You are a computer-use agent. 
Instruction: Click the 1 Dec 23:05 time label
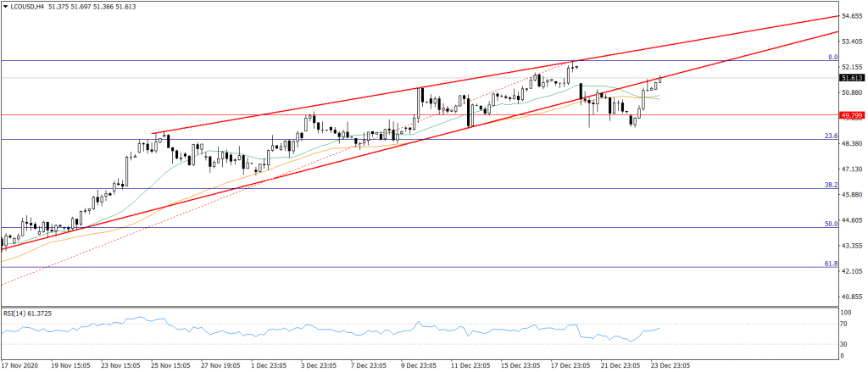tap(271, 365)
